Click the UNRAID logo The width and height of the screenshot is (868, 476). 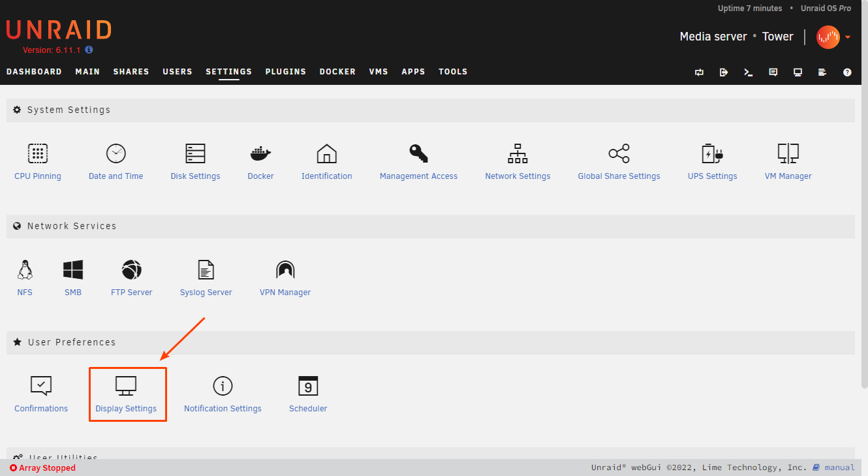click(59, 30)
